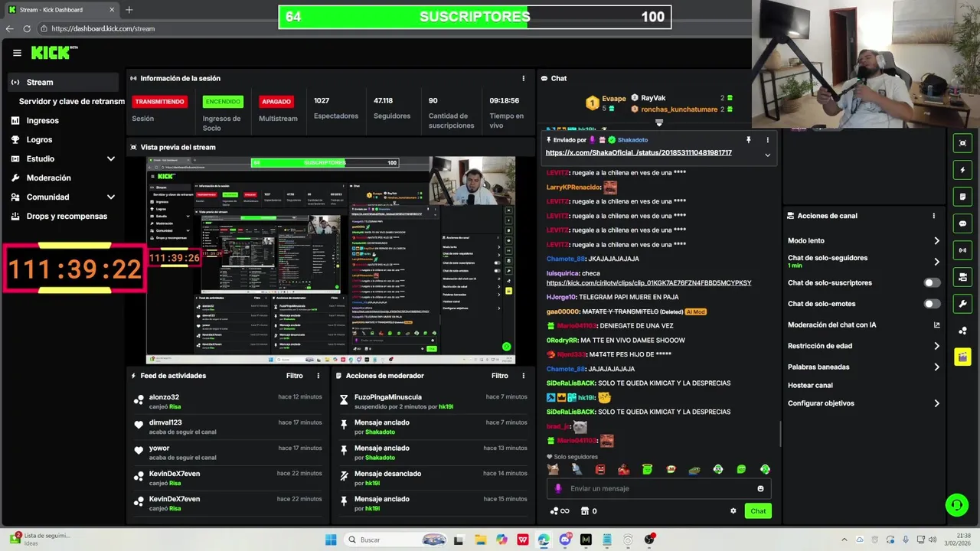Click the chat scrollbar
This screenshot has width=980, height=551.
coord(780,434)
